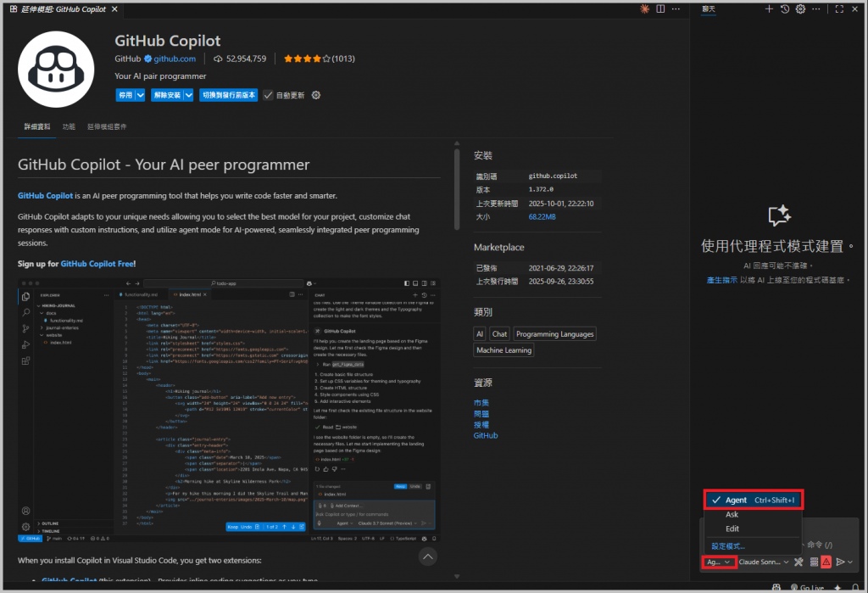Image resolution: width=868 pixels, height=593 pixels.
Task: Close the chat panel with X
Action: tap(854, 8)
